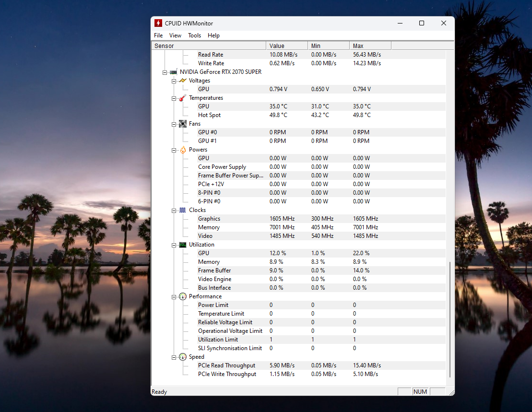This screenshot has width=532, height=412.
Task: Click the vertical scrollbar thumb
Action: pyautogui.click(x=450, y=319)
